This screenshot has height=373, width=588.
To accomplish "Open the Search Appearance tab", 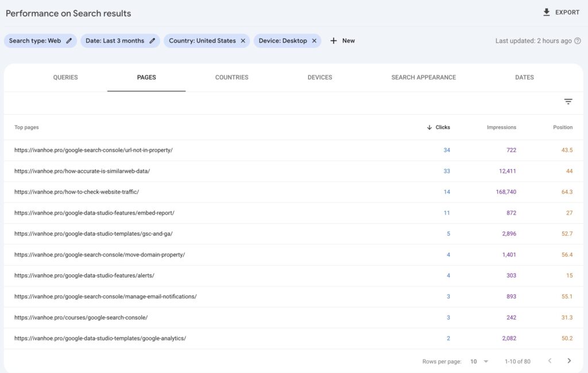I will click(x=423, y=77).
